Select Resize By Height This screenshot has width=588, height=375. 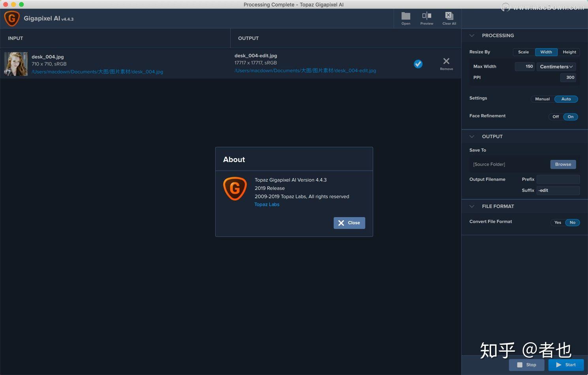point(569,52)
